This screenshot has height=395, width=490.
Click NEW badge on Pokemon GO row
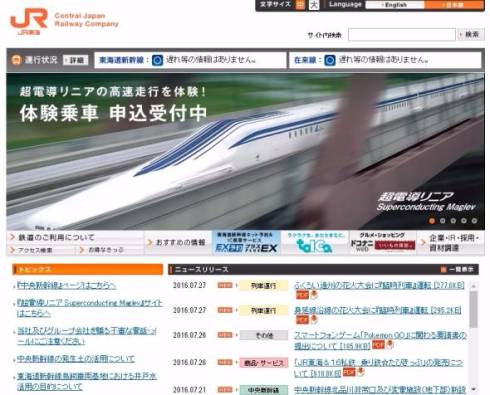[x=225, y=335]
